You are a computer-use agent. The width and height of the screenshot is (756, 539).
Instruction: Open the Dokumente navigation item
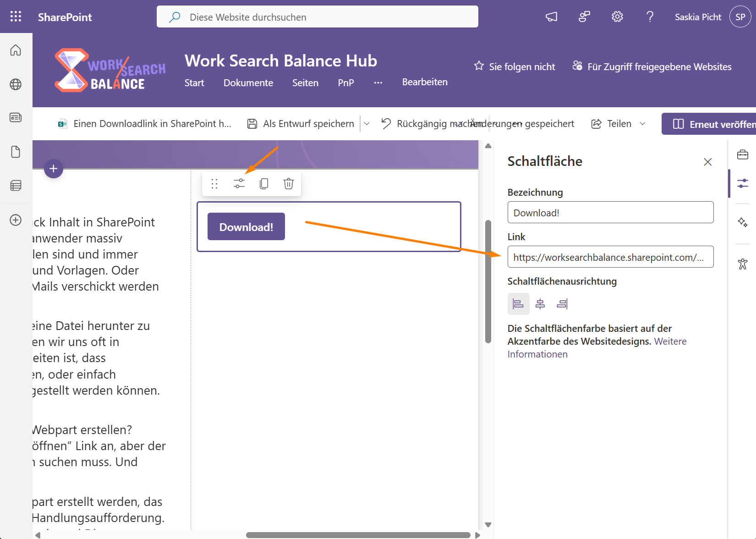click(x=248, y=83)
